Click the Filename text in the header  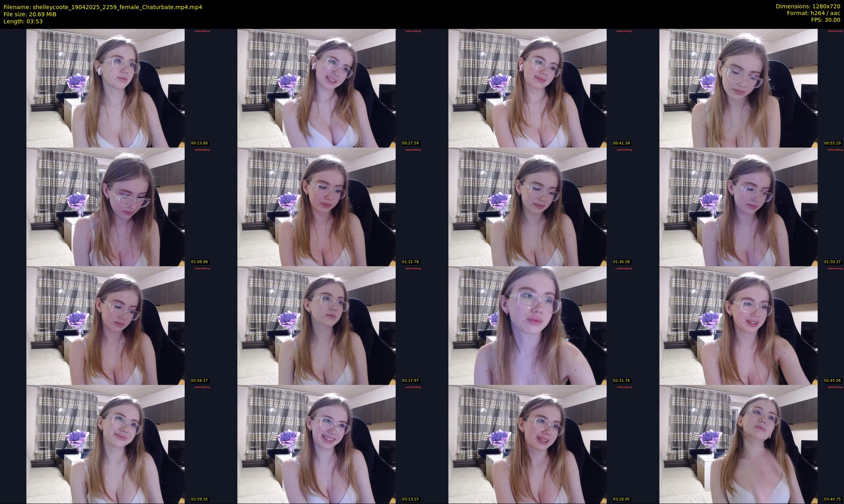(103, 7)
